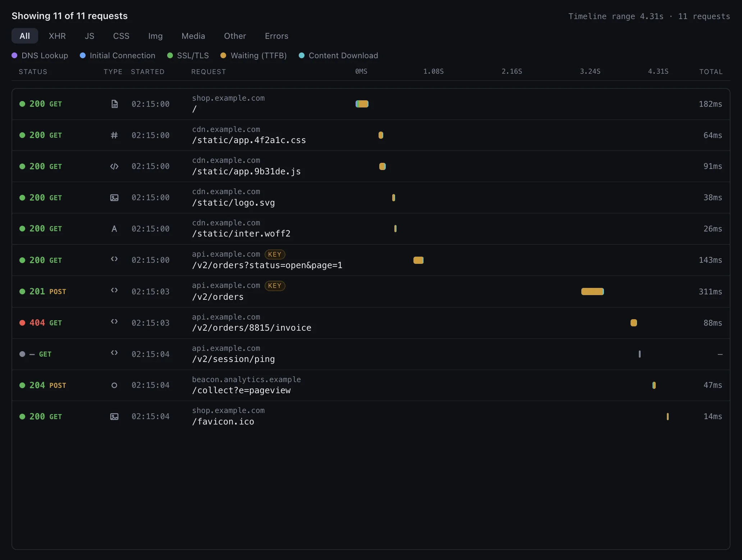Select the /static/logo.svg request path

click(233, 203)
